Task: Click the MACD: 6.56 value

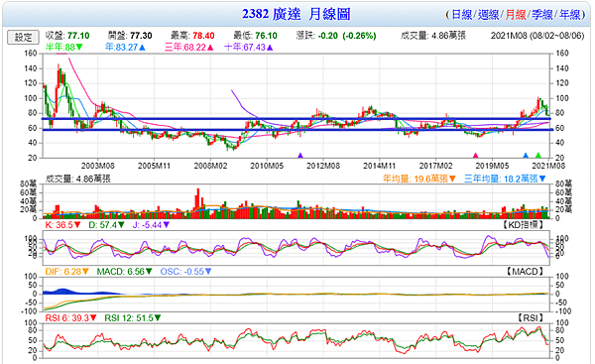Action: [x=125, y=272]
